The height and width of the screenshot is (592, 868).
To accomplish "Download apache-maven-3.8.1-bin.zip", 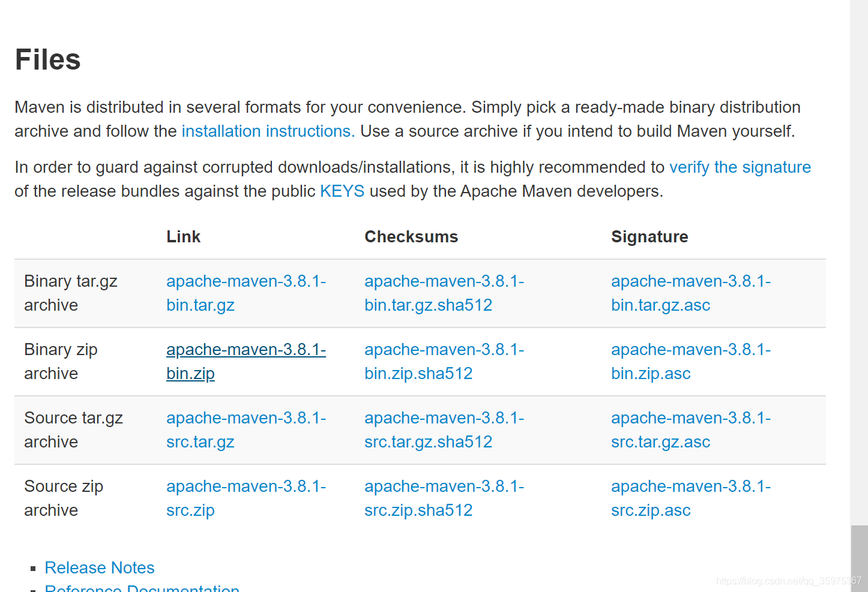I will (x=246, y=362).
